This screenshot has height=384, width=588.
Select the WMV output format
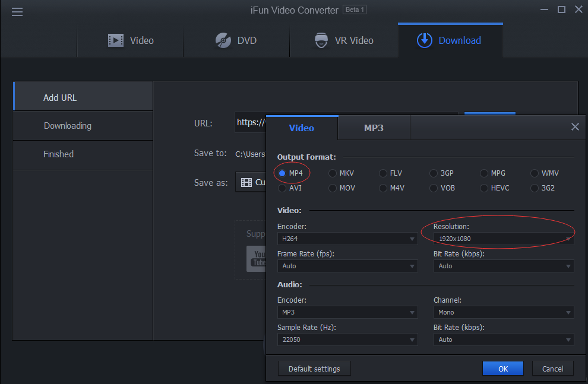[x=535, y=173]
